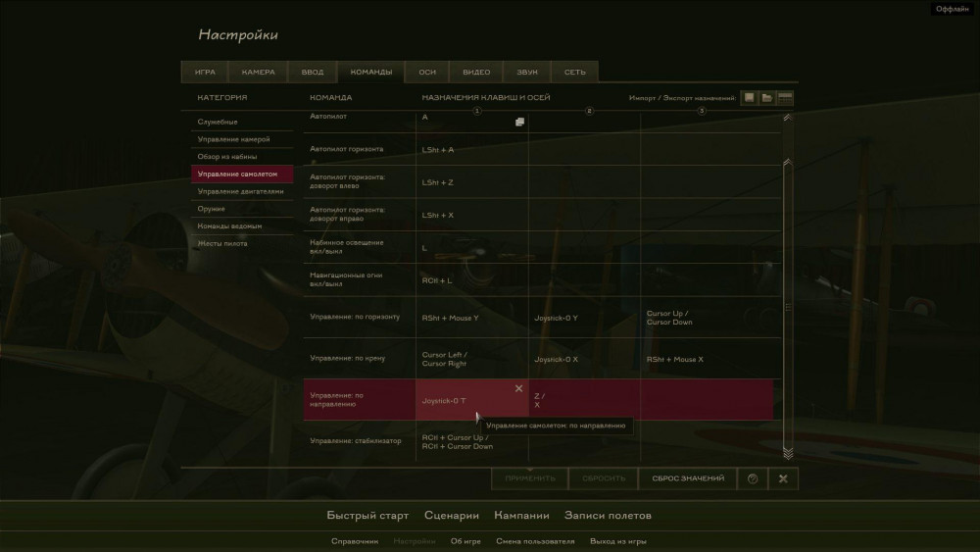The height and width of the screenshot is (552, 980).
Task: Switch to the КАМЕРА tab
Action: click(x=258, y=72)
